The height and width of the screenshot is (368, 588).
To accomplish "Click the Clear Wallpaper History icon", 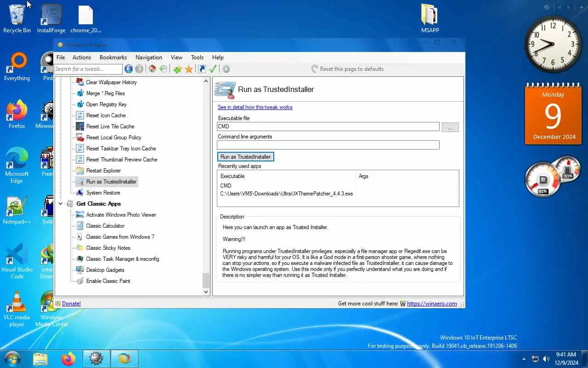I will click(80, 82).
